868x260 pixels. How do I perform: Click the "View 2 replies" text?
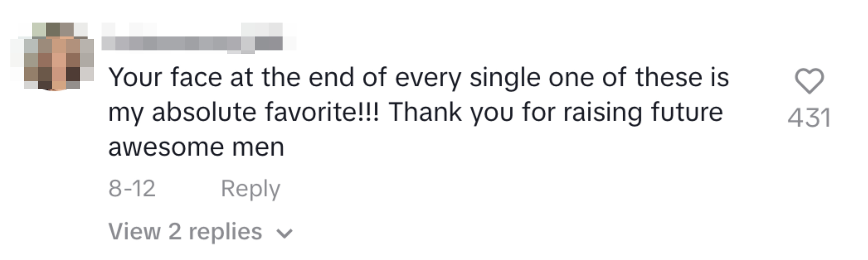coord(185,232)
